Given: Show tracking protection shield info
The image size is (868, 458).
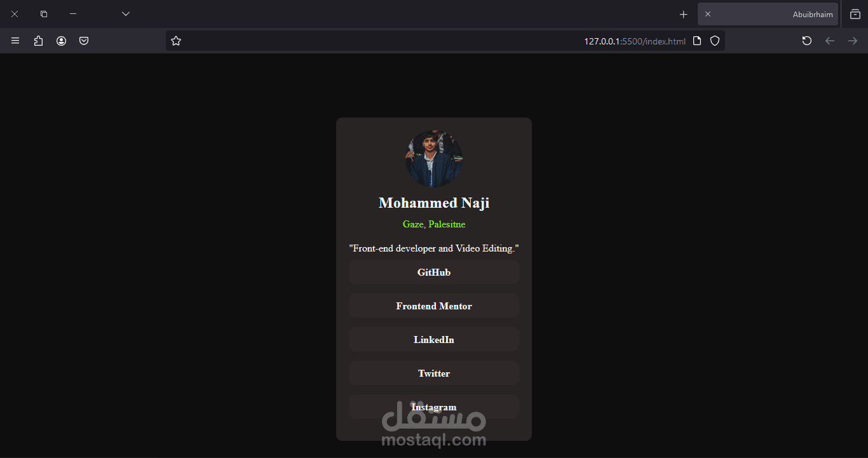Looking at the screenshot, I should 715,41.
